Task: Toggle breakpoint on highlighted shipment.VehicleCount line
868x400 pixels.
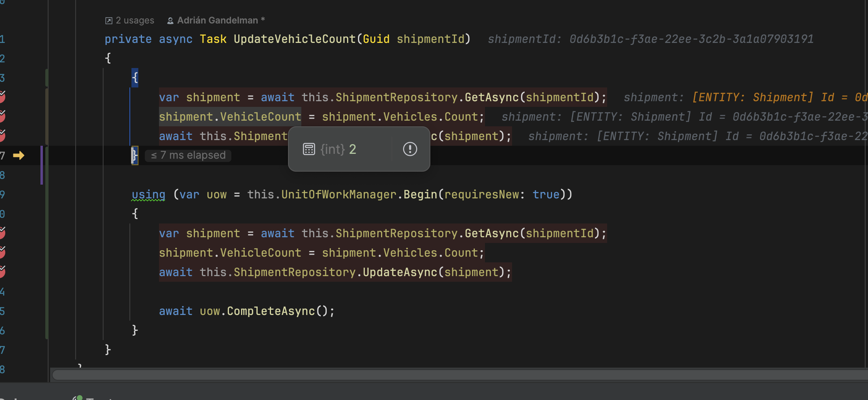Action: [2, 117]
